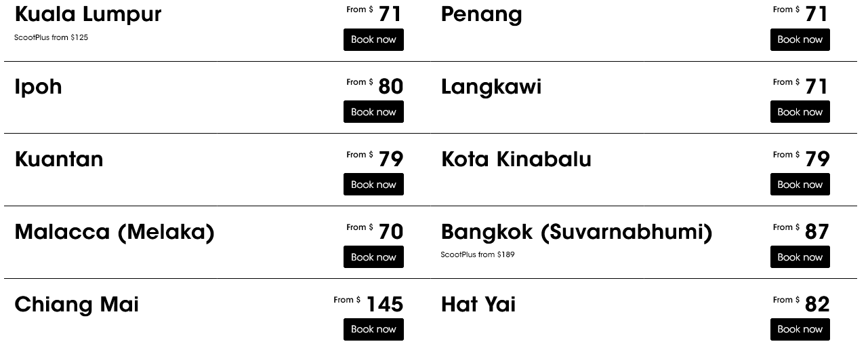Viewport: 868px width, 344px height.
Task: Click ScootPlus from $189 text
Action: coord(478,255)
